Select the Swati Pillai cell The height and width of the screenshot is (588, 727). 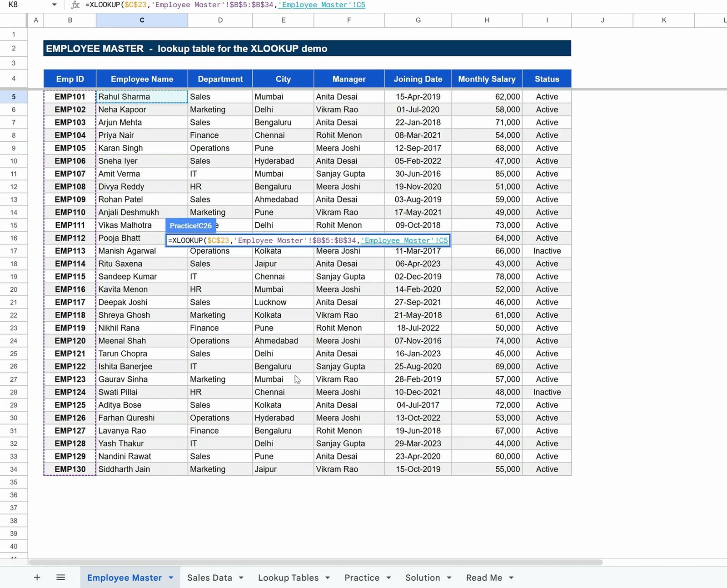click(142, 392)
